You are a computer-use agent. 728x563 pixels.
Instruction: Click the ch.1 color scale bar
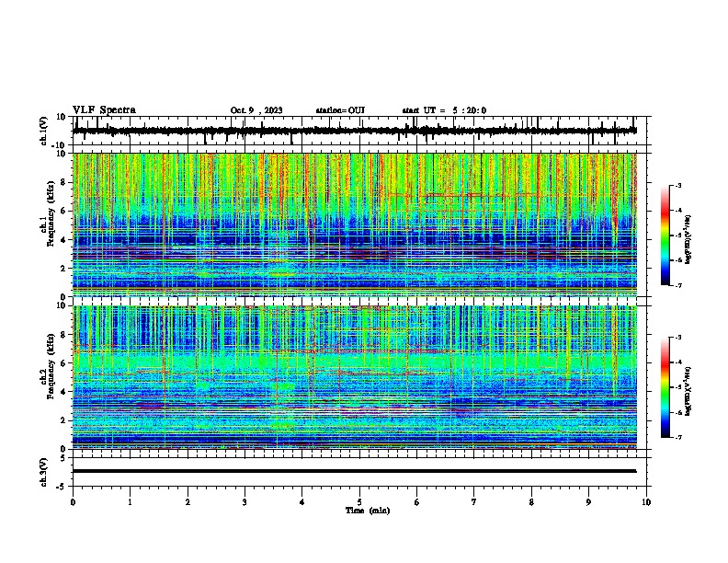[x=665, y=236]
